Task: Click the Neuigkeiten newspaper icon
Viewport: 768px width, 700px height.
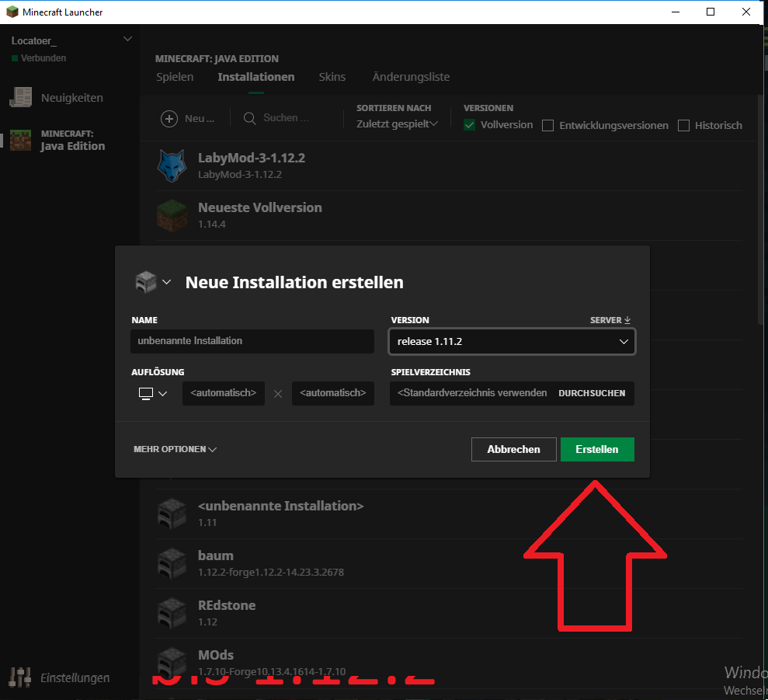Action: pyautogui.click(x=20, y=97)
